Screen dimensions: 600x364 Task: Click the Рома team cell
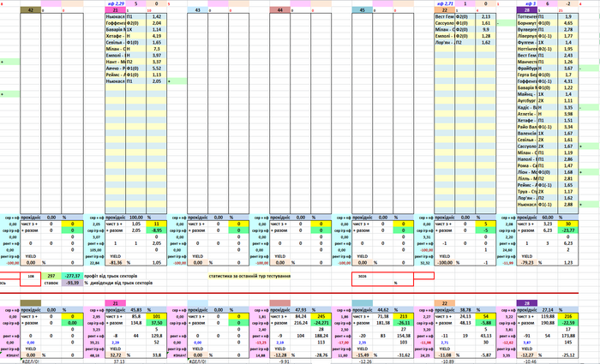point(527,165)
